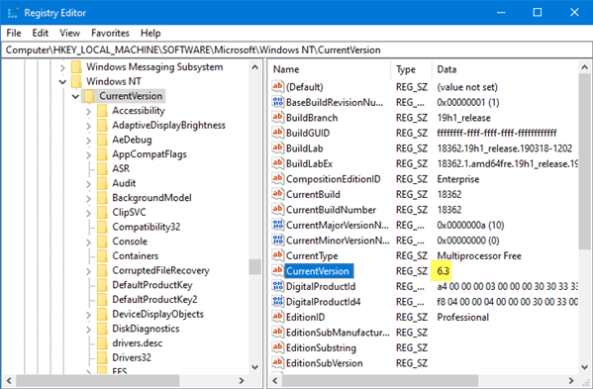
Task: Click the tree pane horizontal scroll-right arrow
Action: [242, 380]
